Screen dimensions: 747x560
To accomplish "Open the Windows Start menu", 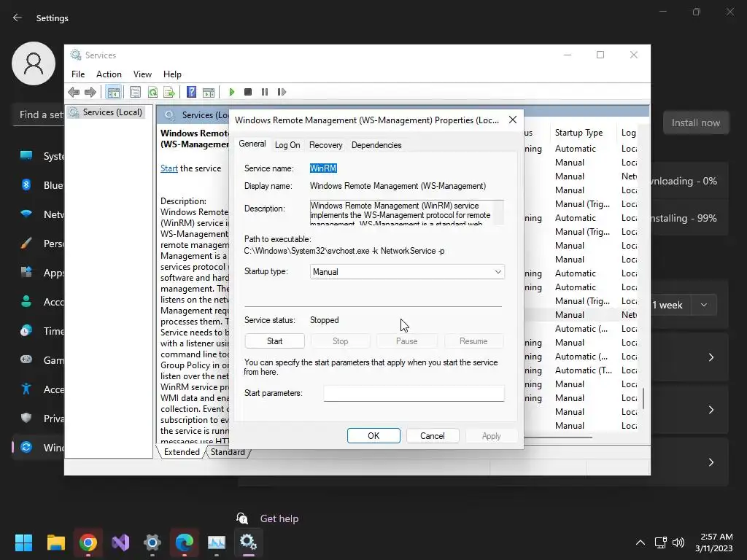I will [23, 542].
